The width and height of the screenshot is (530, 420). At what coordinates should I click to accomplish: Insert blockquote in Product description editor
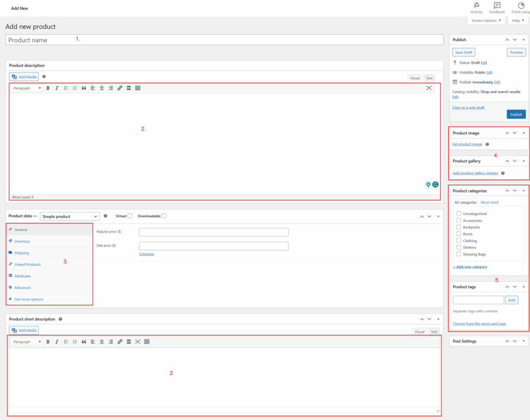click(84, 88)
